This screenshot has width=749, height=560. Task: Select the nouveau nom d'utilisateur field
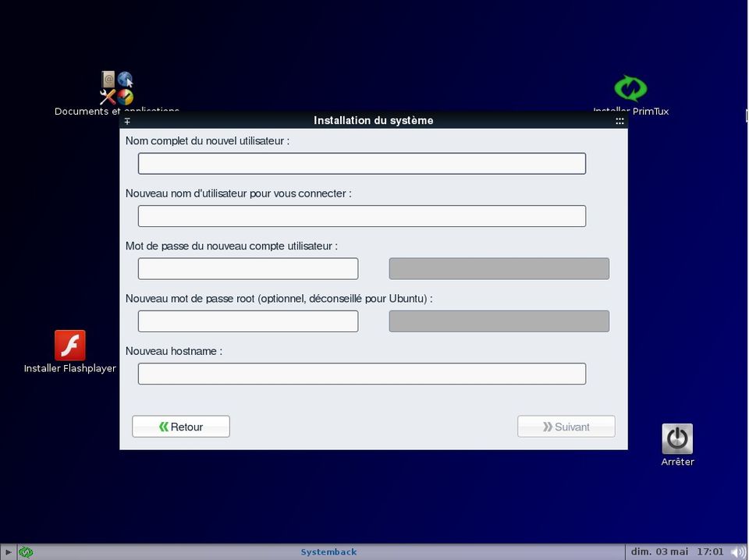(x=361, y=216)
